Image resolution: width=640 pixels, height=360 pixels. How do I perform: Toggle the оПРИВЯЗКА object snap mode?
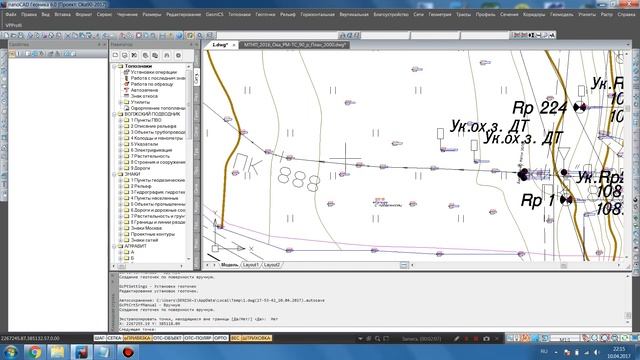137,338
